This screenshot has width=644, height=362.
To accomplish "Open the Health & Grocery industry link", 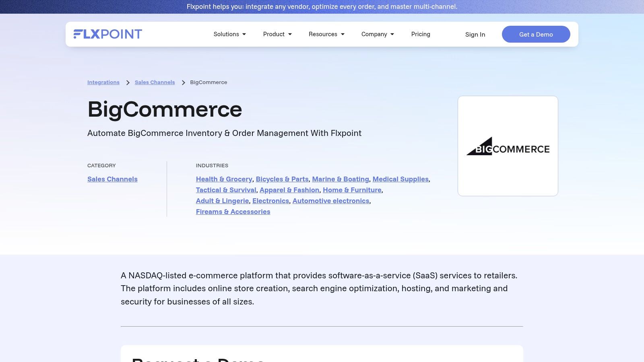I will tap(224, 179).
